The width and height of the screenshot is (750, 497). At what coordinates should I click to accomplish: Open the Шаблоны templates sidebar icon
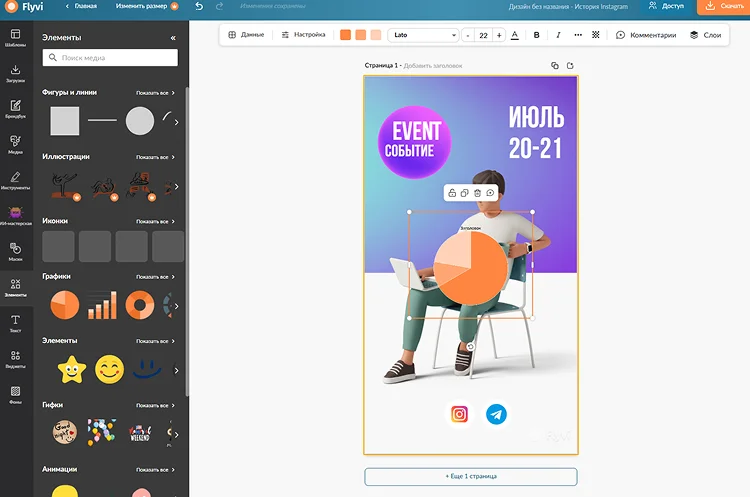[15, 38]
